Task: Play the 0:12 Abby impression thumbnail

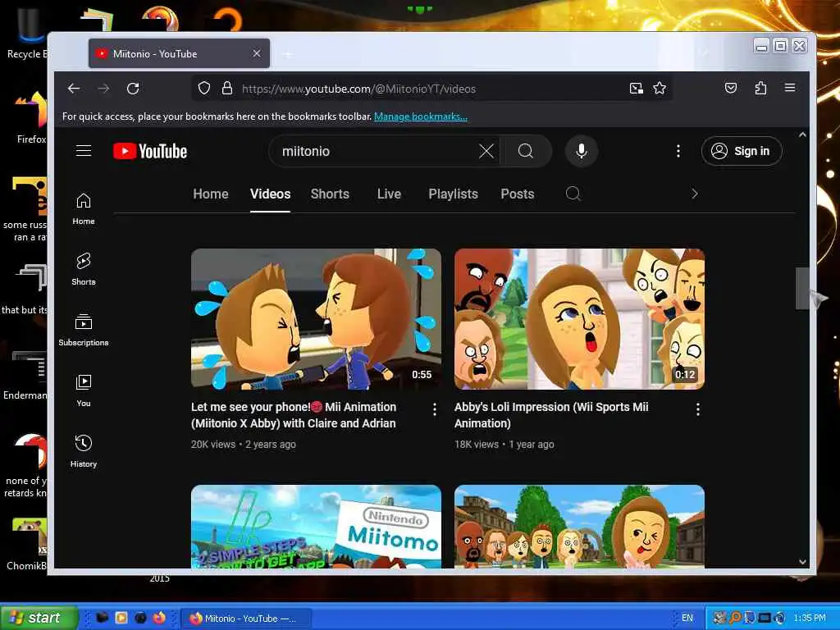Action: [x=579, y=319]
